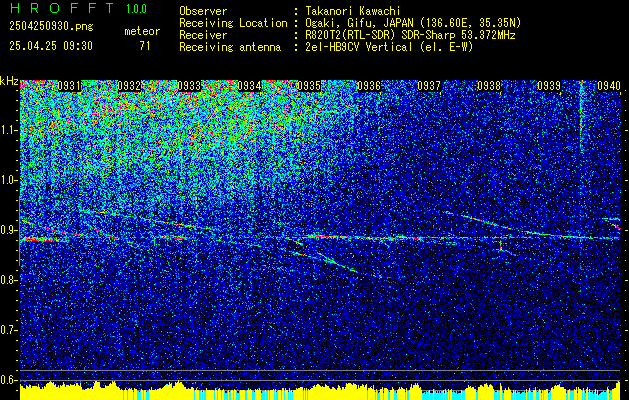This screenshot has width=629, height=400.
Task: Click the 0.8 frequency axis label
Action: point(9,280)
